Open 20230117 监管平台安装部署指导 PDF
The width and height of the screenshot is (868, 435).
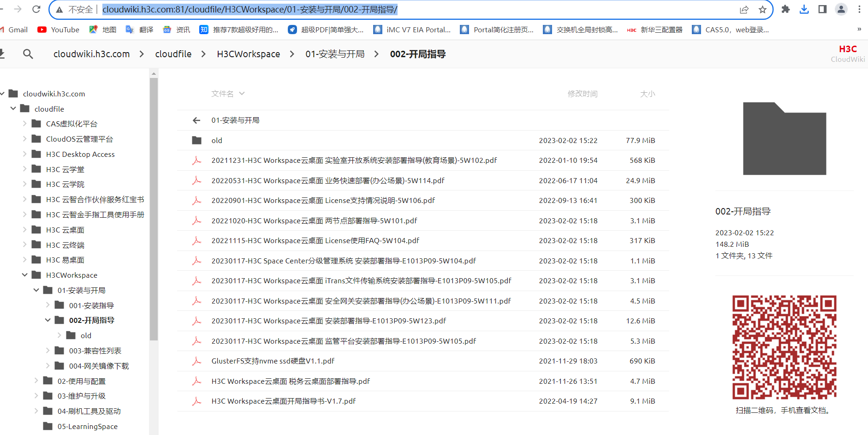click(344, 341)
